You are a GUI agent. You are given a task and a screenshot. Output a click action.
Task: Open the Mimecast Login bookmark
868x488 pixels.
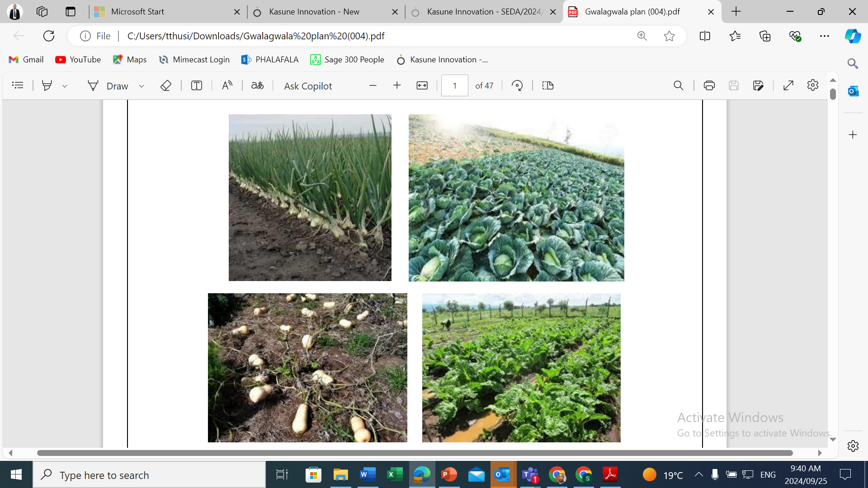coord(194,60)
